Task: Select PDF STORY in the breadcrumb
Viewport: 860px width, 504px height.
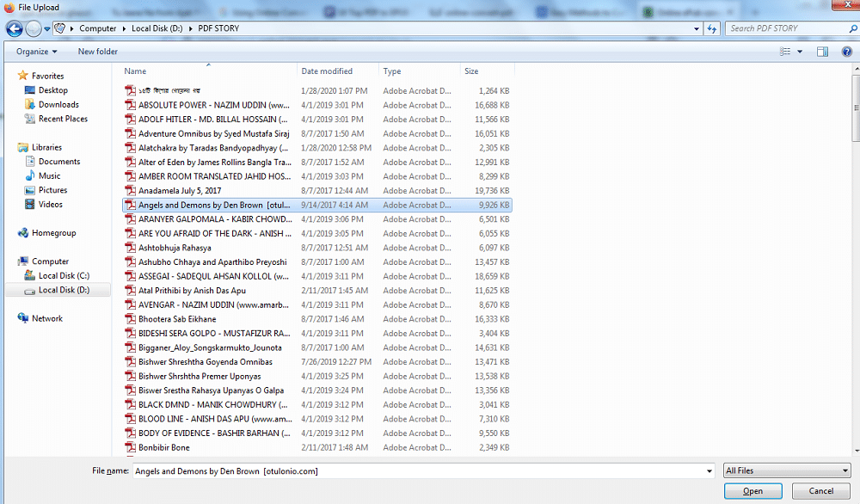Action: (218, 28)
